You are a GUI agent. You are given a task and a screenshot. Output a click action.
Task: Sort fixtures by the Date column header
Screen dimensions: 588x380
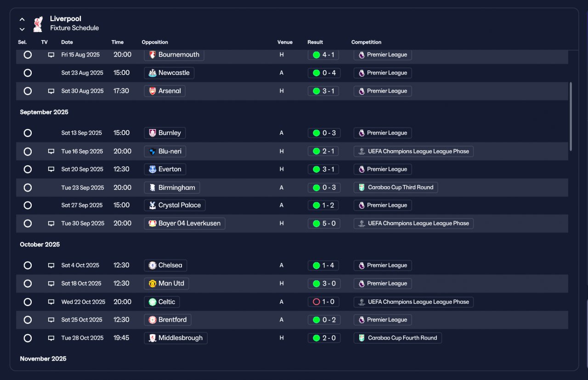point(67,42)
